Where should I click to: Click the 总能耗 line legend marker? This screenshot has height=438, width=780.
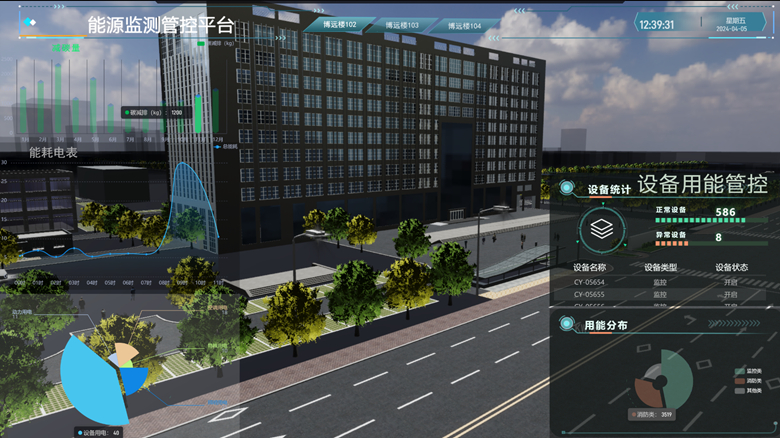tap(217, 146)
